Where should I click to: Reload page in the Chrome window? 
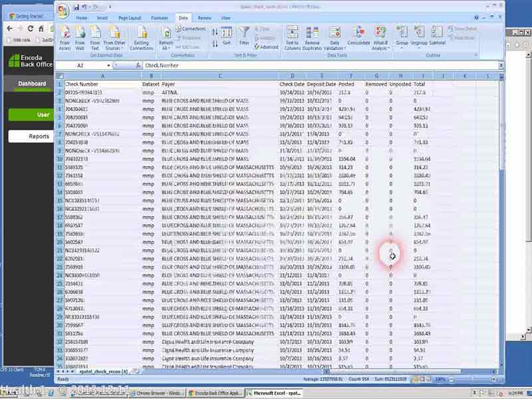(31, 29)
